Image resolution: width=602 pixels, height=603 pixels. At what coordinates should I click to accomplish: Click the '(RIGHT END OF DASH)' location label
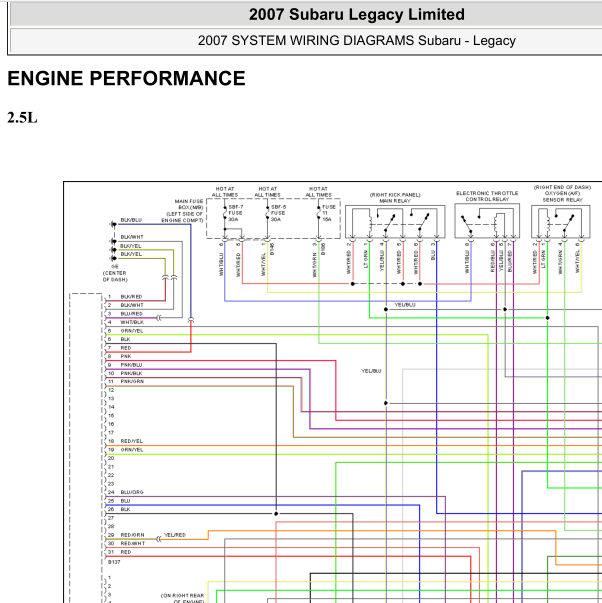[562, 187]
